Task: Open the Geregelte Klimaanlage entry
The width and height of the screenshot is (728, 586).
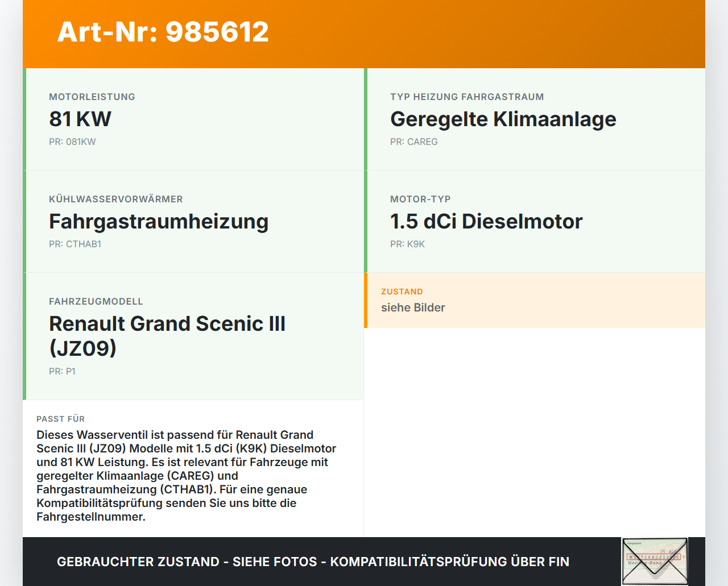Action: [x=503, y=119]
